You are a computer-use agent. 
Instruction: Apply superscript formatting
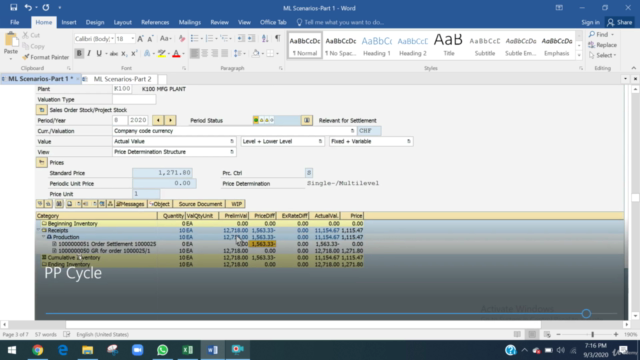[134, 53]
